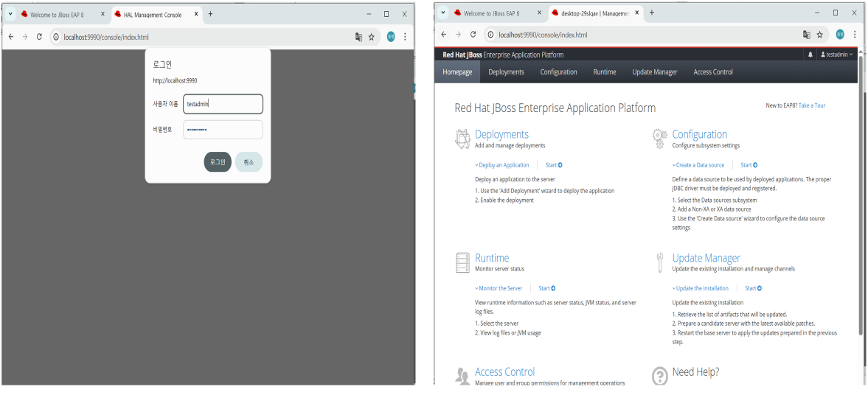Focus the 비밀번호 password field
868x398 pixels.
223,130
